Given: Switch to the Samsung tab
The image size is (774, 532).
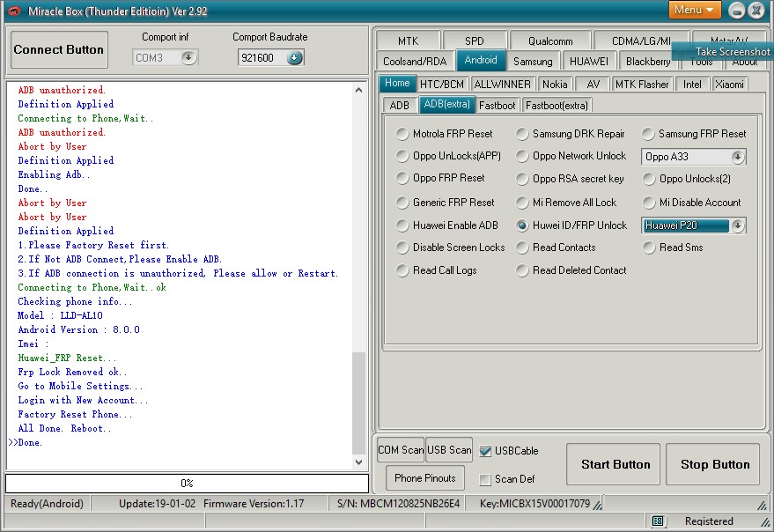Looking at the screenshot, I should (x=533, y=62).
